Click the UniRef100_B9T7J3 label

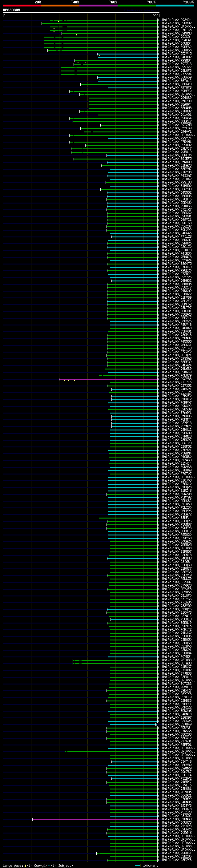tap(176, 64)
